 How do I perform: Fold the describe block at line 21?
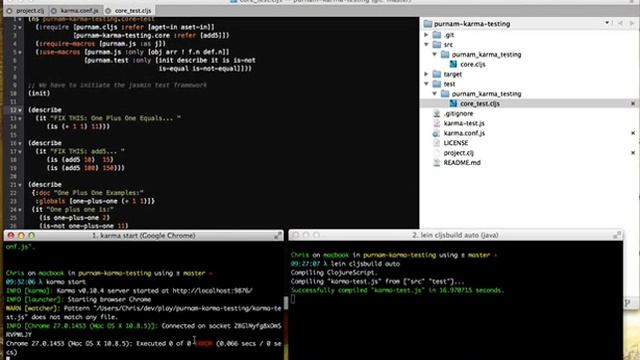click(x=20, y=184)
